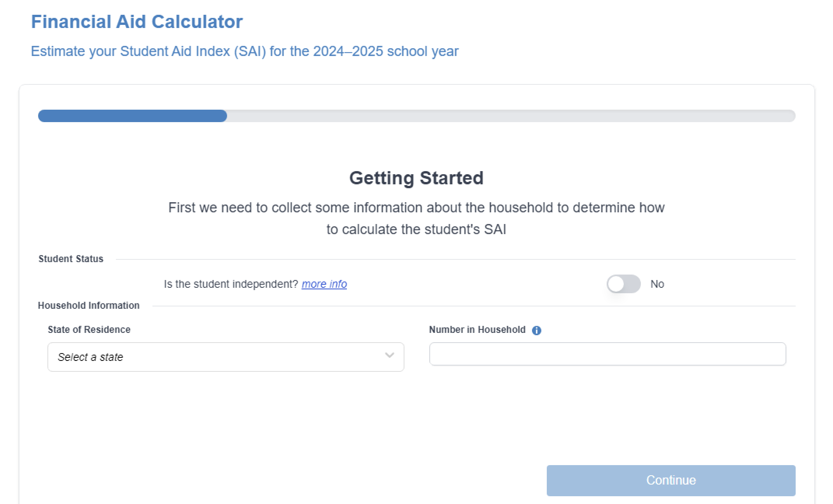This screenshot has height=504, width=833.
Task: Select the Student Status section header
Action: coord(71,258)
